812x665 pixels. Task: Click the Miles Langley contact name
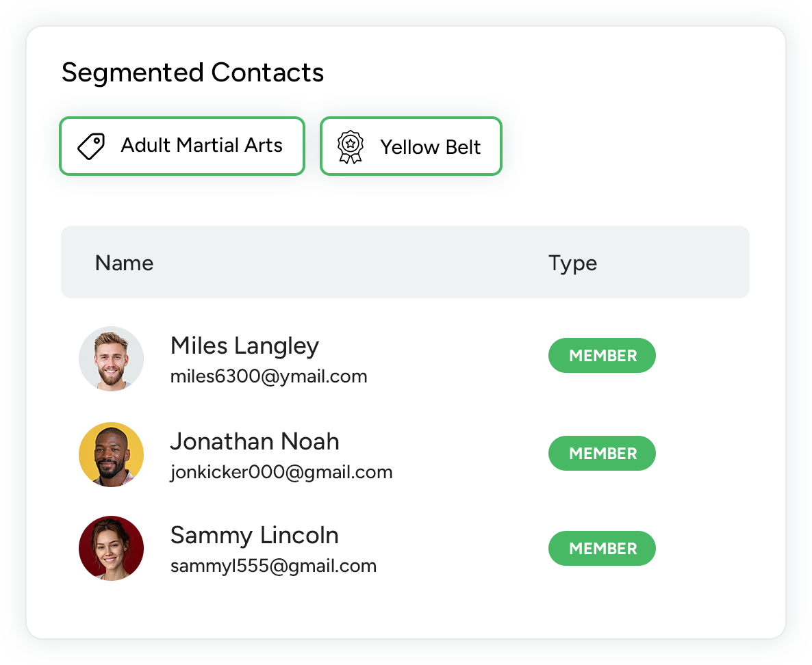(x=244, y=346)
